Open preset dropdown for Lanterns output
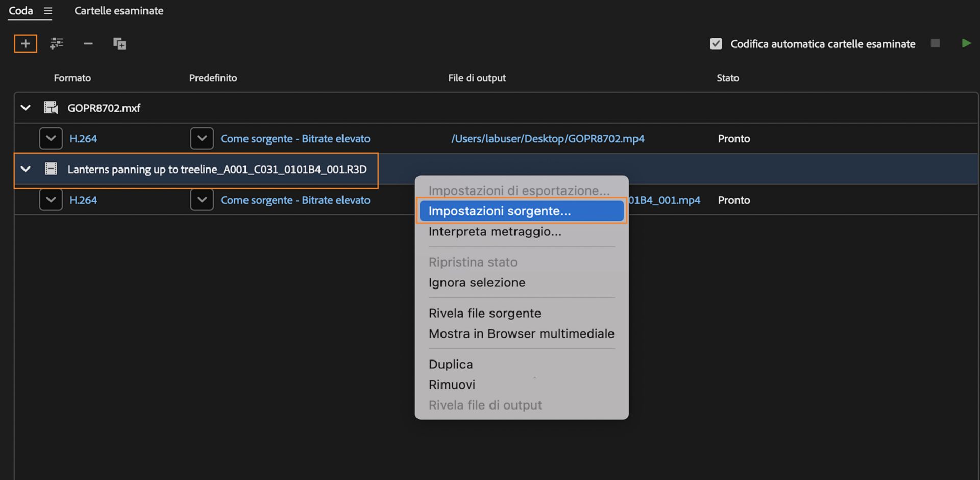980x480 pixels. tap(202, 200)
